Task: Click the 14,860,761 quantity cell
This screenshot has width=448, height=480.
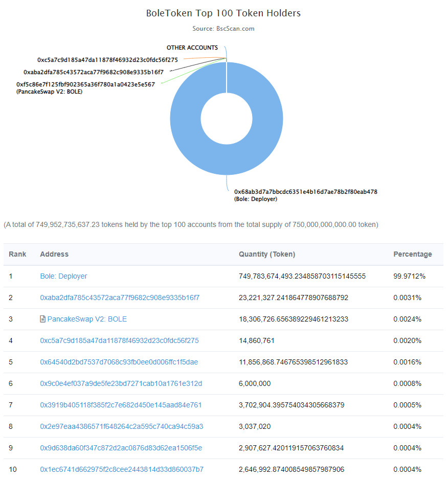Action: (257, 340)
